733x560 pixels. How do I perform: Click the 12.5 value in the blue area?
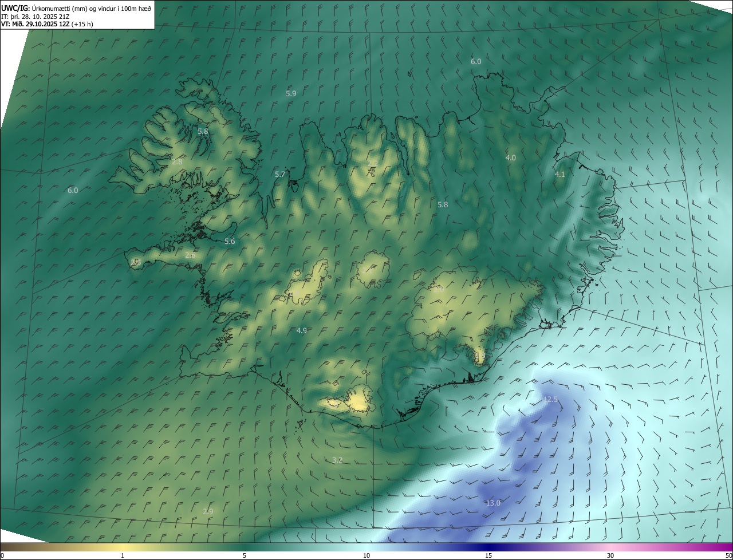pyautogui.click(x=550, y=400)
